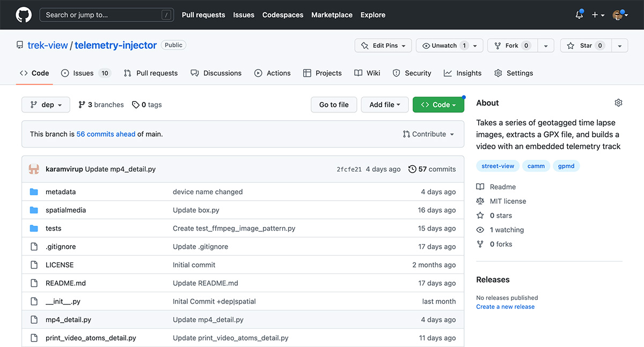Open the Insights tab

(463, 73)
